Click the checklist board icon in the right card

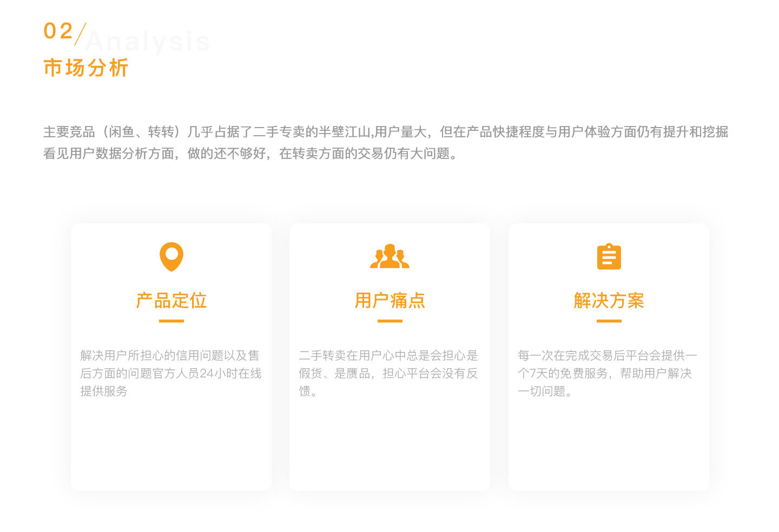coord(609,257)
